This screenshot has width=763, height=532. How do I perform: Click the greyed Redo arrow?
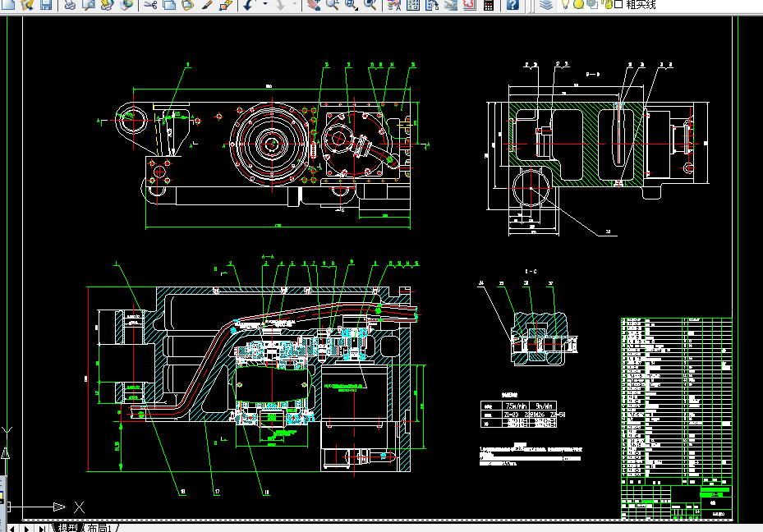coord(280,5)
